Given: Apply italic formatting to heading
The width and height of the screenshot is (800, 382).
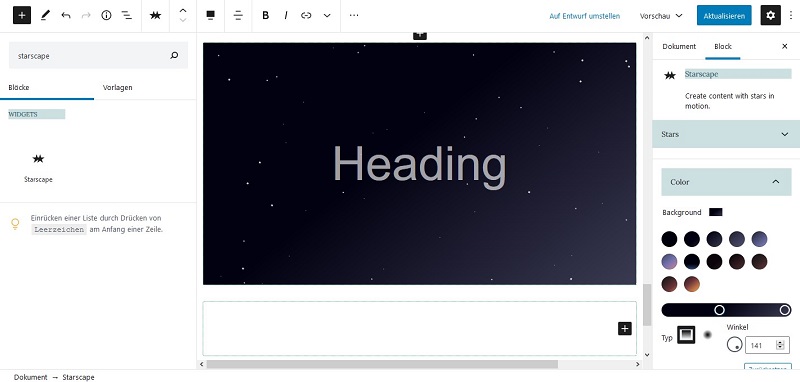Looking at the screenshot, I should pyautogui.click(x=286, y=15).
